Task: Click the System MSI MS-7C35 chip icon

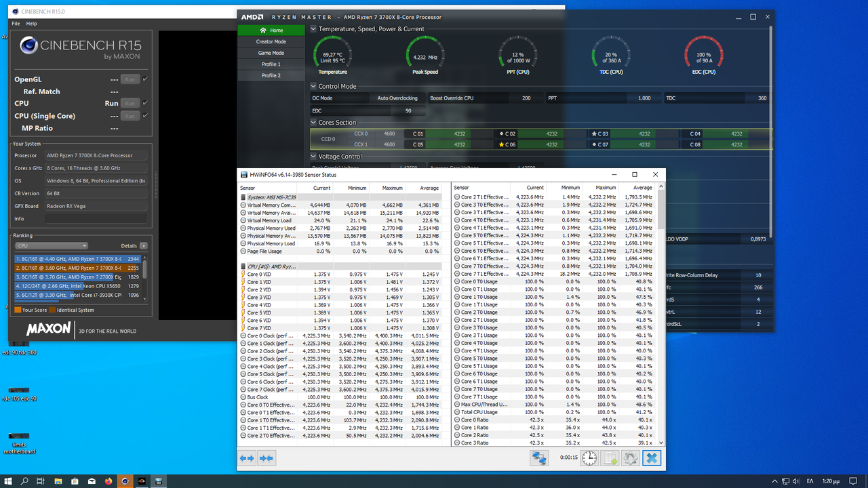Action: [243, 197]
